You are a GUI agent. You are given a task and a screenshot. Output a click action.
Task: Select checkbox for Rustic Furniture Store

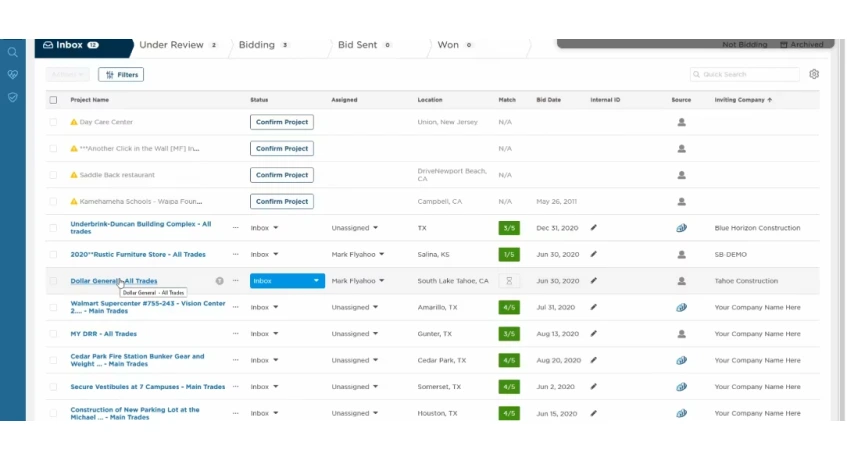(x=53, y=254)
